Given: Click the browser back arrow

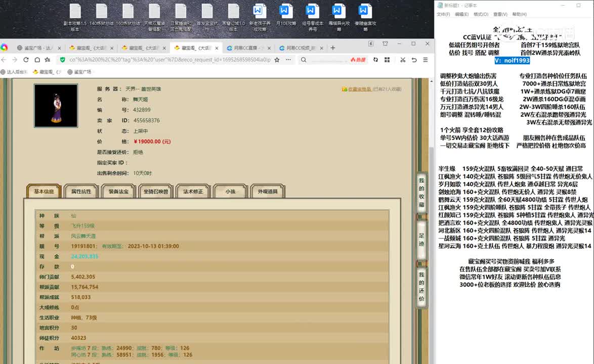Looking at the screenshot, I should pyautogui.click(x=4, y=60).
